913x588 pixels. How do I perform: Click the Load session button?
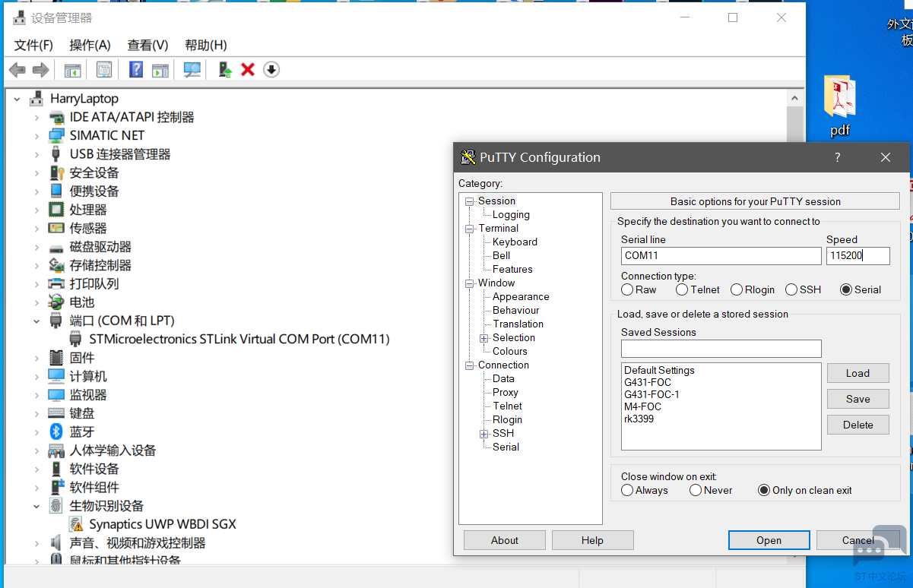[858, 373]
